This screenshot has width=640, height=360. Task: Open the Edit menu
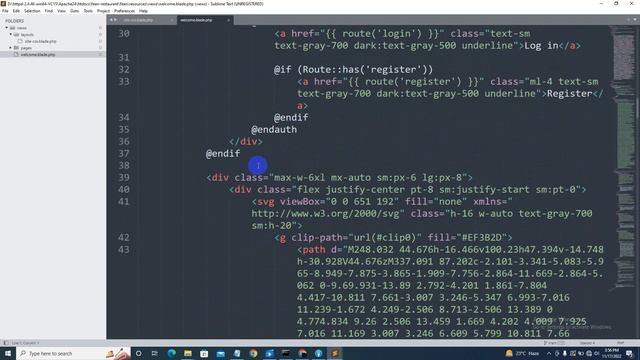click(16, 11)
